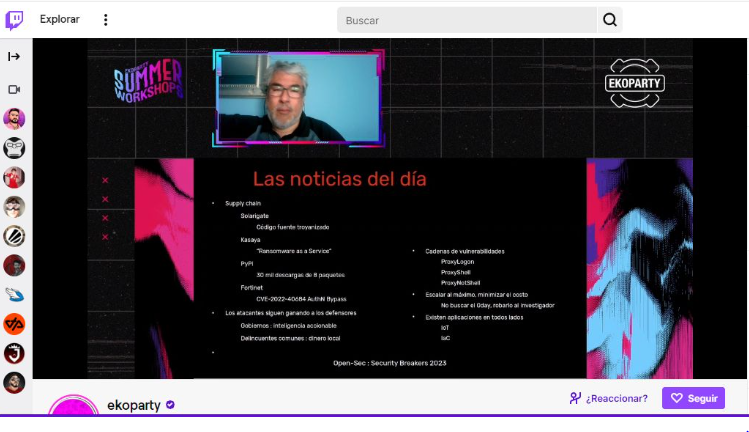The height and width of the screenshot is (432, 749).
Task: Click the "Cadenas de vulnerabilidades" slide bullet
Action: [x=465, y=251]
